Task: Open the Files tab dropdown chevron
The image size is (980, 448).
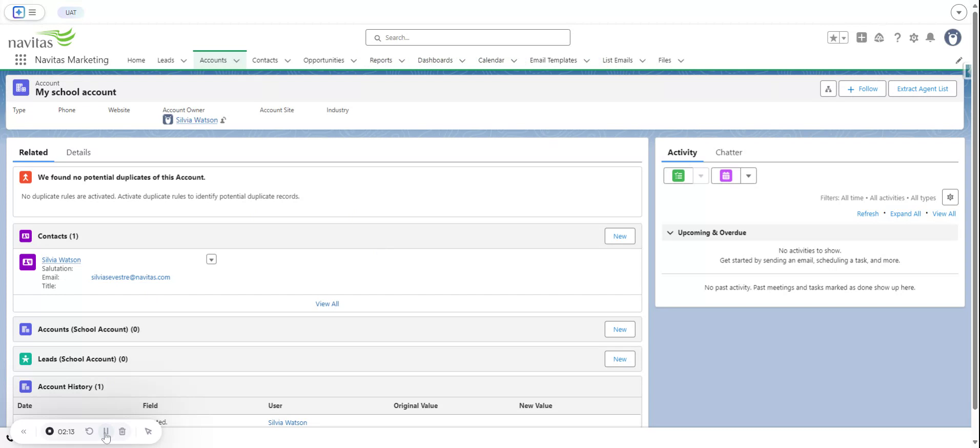Action: (681, 60)
